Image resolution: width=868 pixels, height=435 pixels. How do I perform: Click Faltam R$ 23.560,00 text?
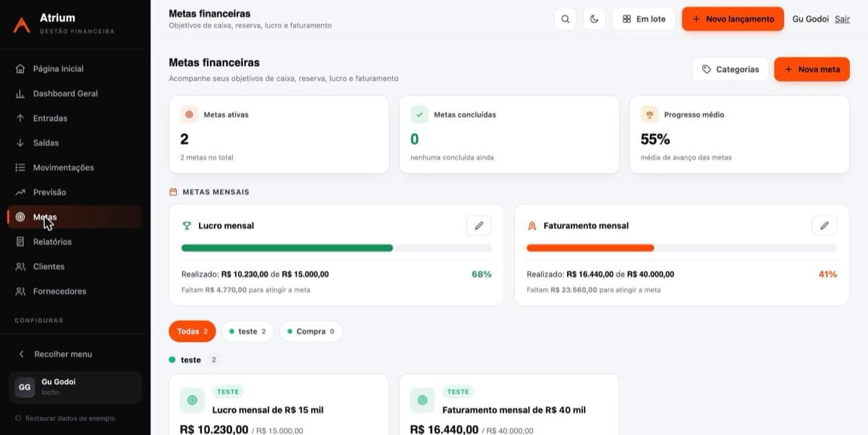(594, 290)
